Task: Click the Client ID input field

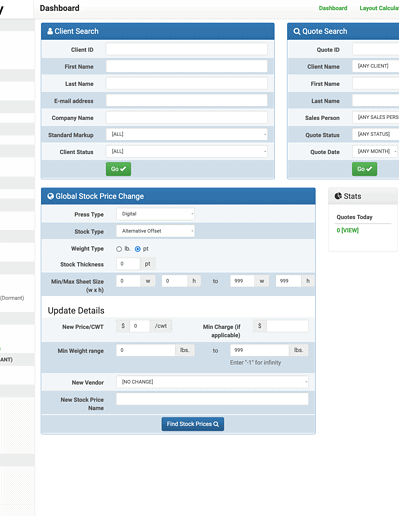Action: tap(187, 49)
